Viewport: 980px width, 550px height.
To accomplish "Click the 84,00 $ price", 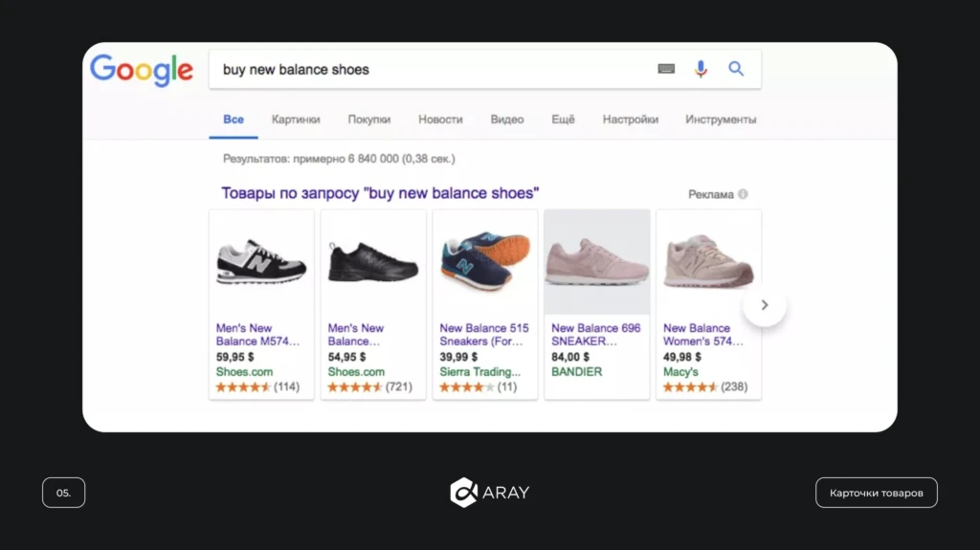I will 570,357.
